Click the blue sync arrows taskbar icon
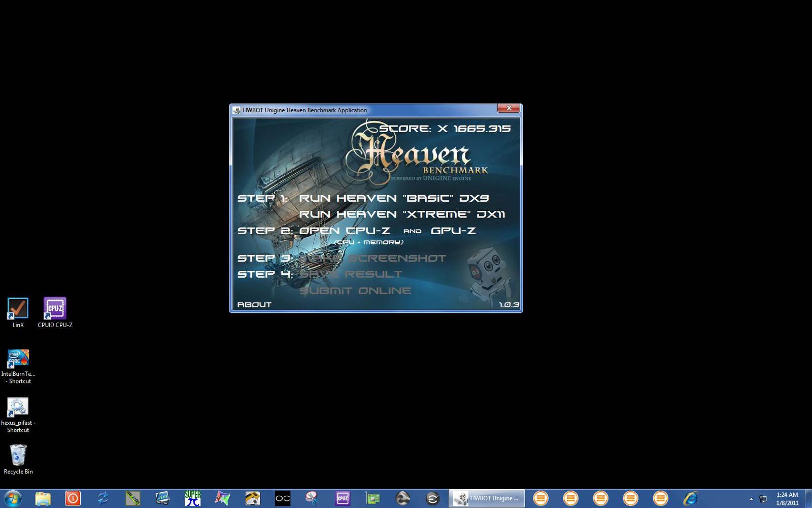 (x=103, y=498)
